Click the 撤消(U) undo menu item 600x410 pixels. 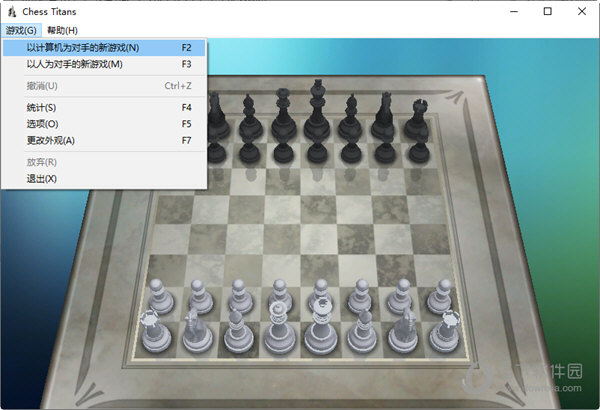(x=104, y=86)
